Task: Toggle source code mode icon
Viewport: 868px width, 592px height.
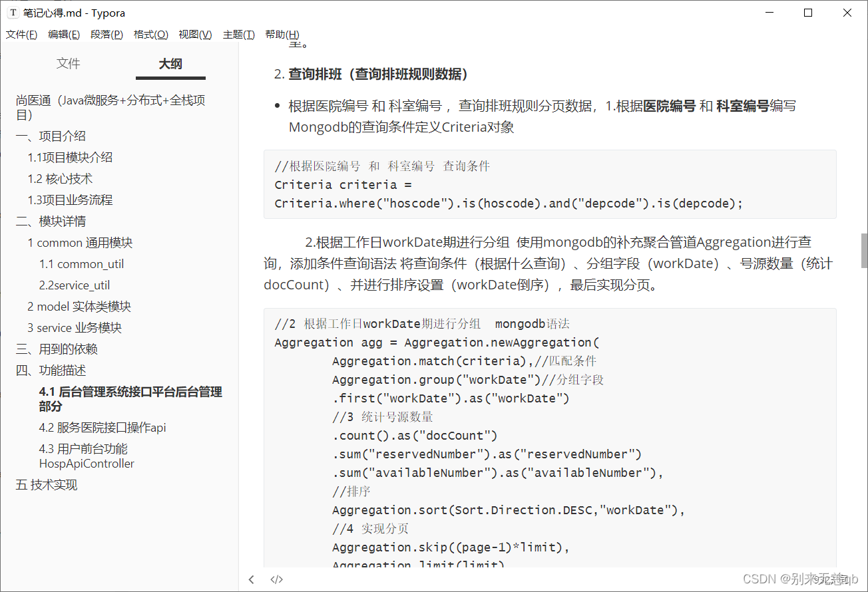Action: click(277, 579)
